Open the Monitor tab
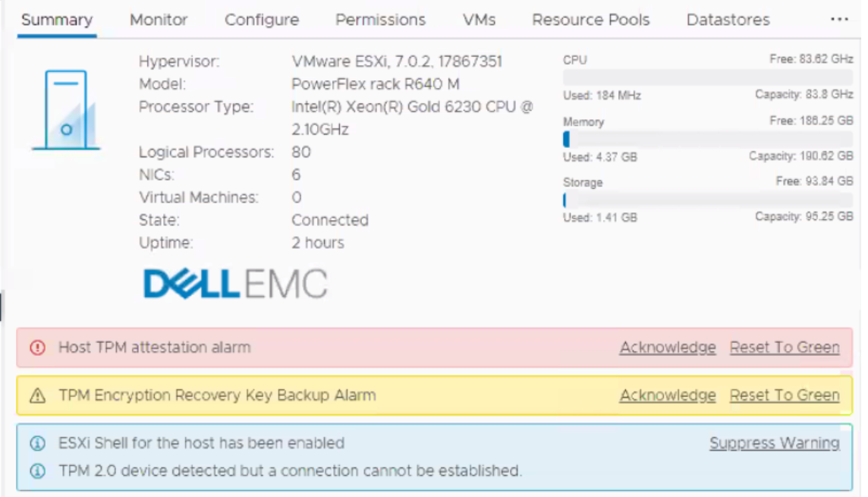Viewport: 868px width, 497px height. point(159,20)
